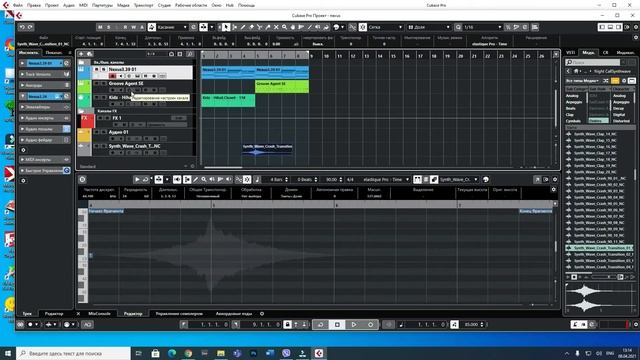Click the MediaBay search field
This screenshot has width=640, height=360.
(x=593, y=62)
